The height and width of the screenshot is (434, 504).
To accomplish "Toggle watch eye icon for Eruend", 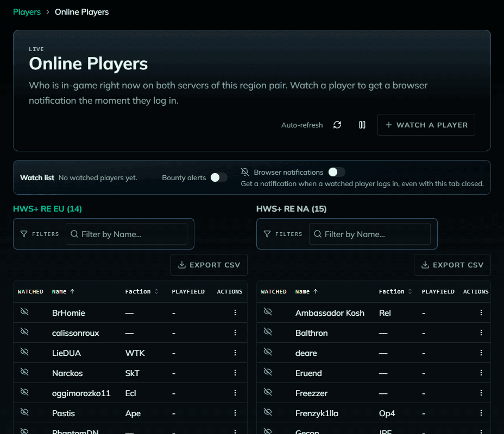I will (268, 372).
